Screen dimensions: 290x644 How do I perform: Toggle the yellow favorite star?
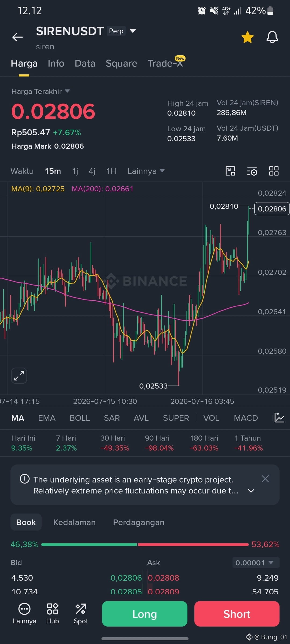[x=247, y=37]
